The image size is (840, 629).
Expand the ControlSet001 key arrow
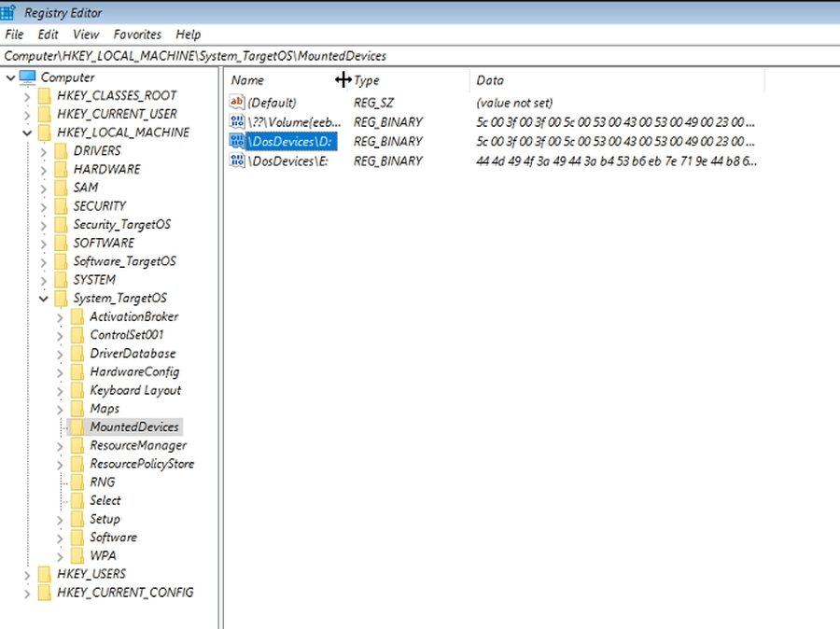point(60,336)
